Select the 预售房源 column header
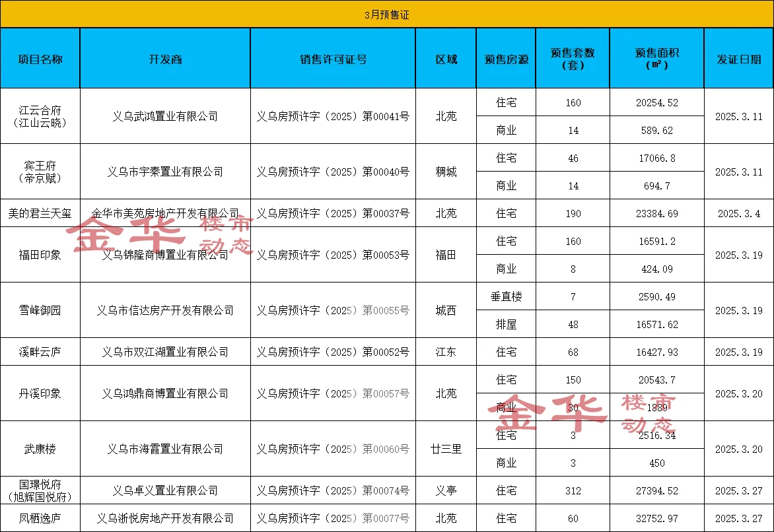The width and height of the screenshot is (774, 532). 506,59
